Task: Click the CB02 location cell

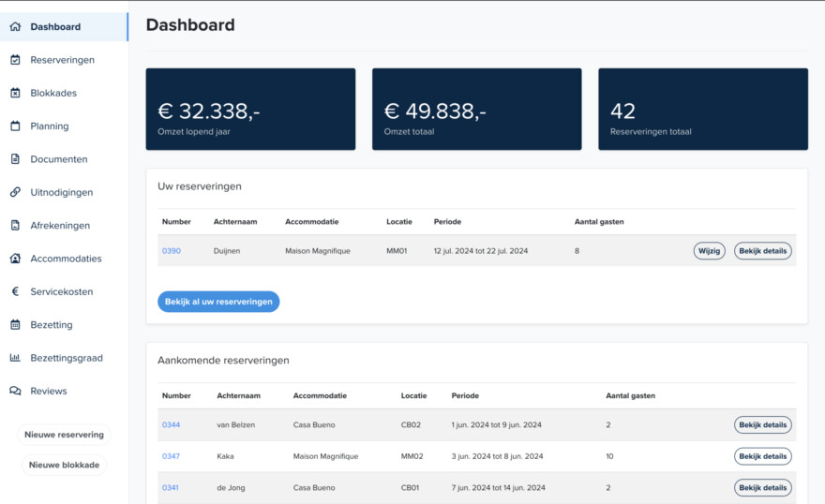Action: pos(411,424)
